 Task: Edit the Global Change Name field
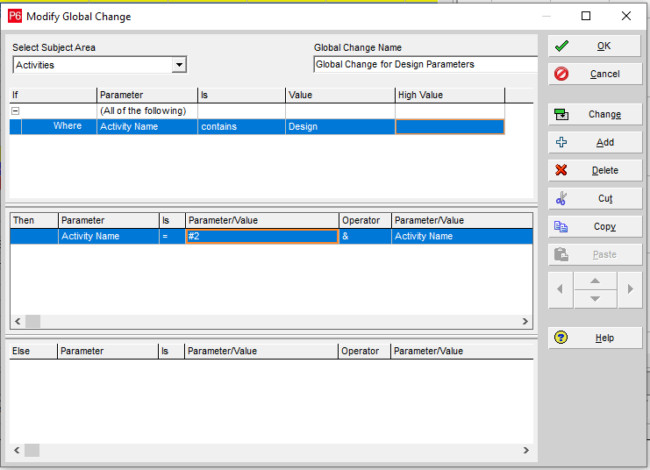click(425, 64)
